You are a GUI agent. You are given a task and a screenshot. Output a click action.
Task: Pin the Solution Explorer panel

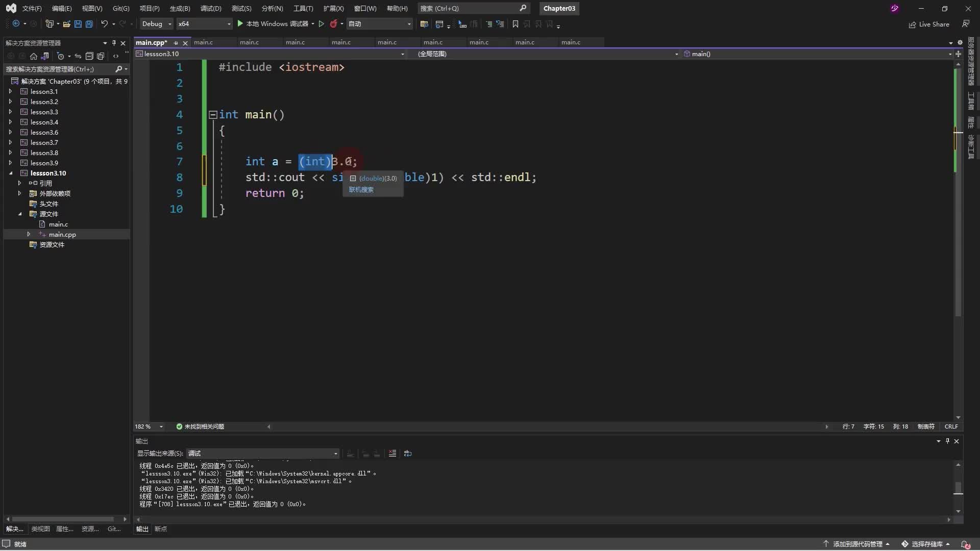tap(114, 43)
